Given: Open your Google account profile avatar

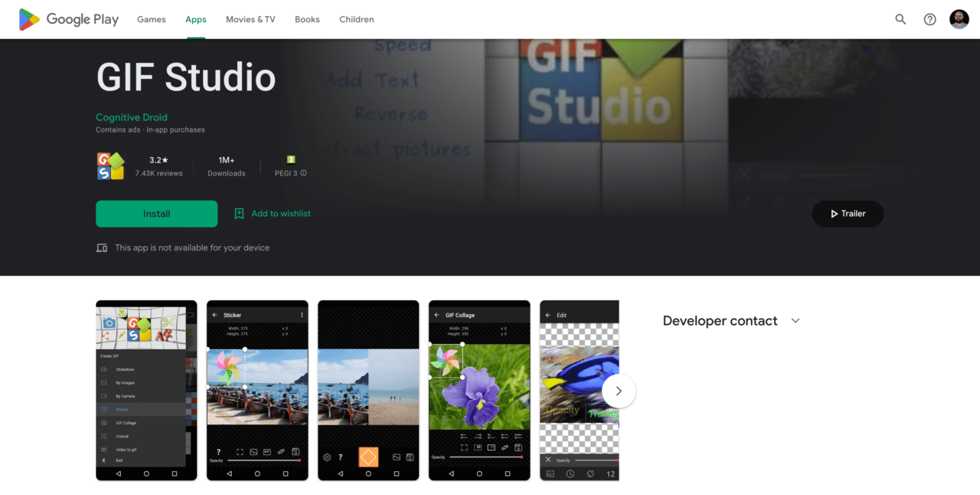Looking at the screenshot, I should [x=959, y=19].
